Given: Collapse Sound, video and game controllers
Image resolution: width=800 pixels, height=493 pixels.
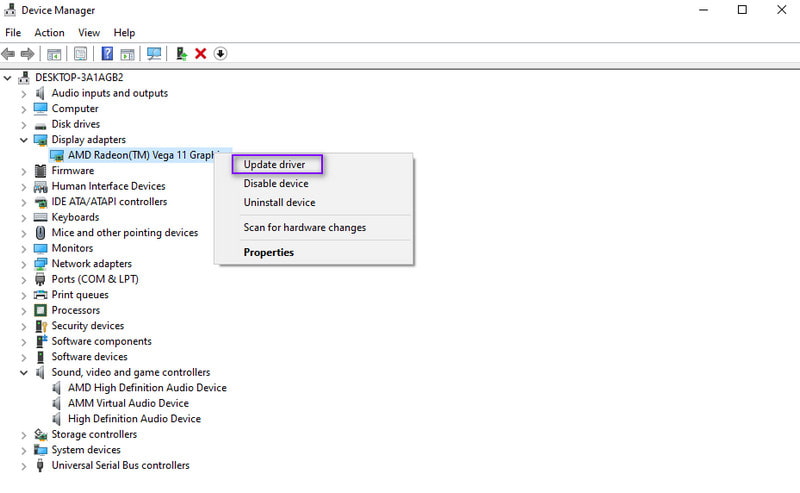Looking at the screenshot, I should (x=24, y=372).
